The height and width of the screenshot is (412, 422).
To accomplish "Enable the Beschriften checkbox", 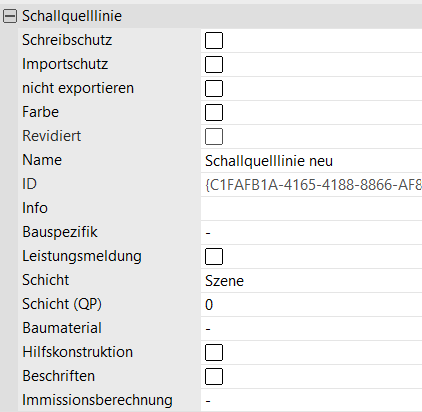I will point(214,376).
